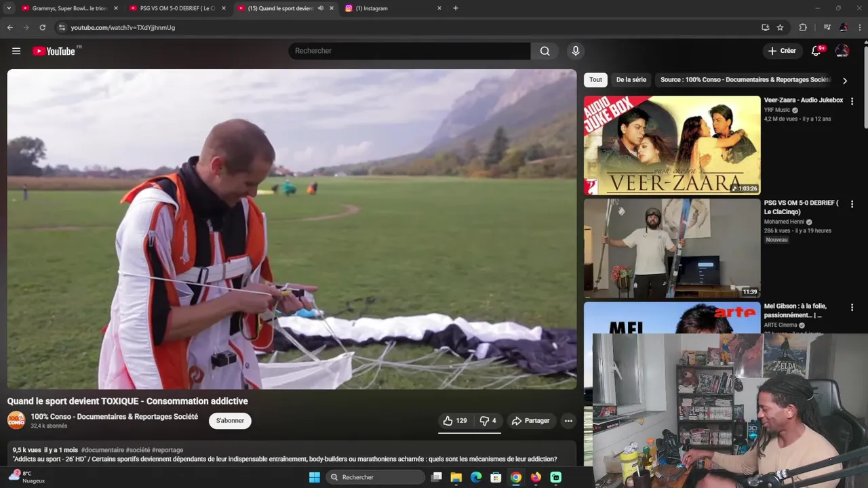Select the De la série chip
This screenshot has height=488, width=868.
click(631, 80)
